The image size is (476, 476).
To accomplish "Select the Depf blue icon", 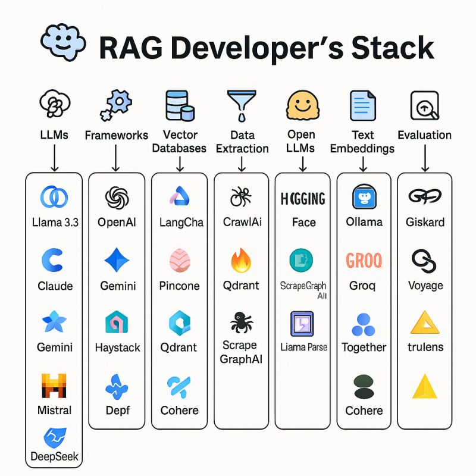I will 117,387.
